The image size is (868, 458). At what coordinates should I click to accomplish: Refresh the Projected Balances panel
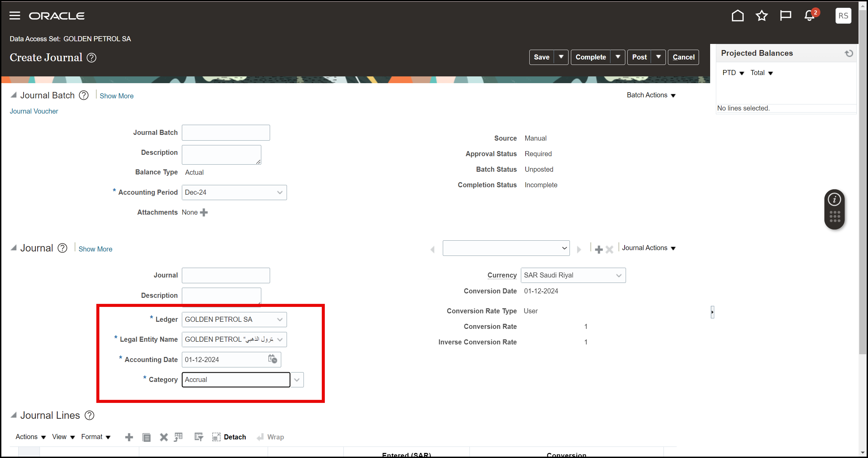[x=849, y=53]
